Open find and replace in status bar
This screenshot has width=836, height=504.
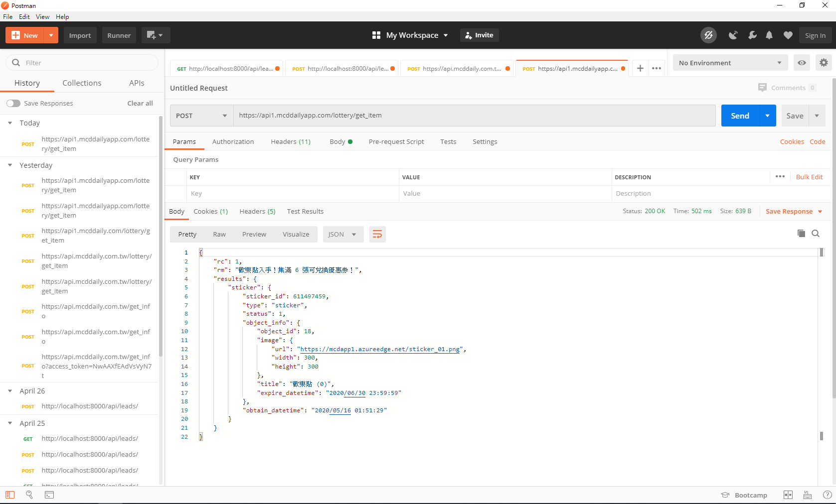[29, 495]
